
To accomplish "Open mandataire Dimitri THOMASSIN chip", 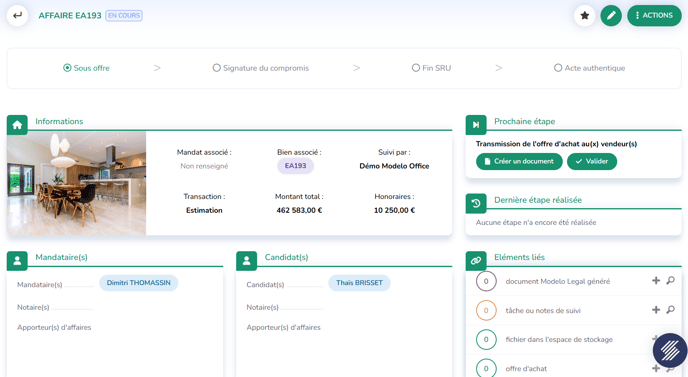I will (139, 283).
